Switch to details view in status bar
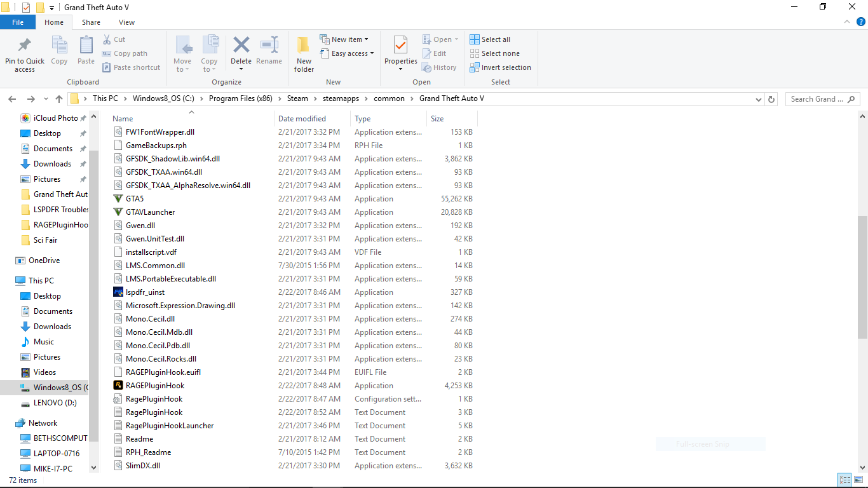 (844, 480)
